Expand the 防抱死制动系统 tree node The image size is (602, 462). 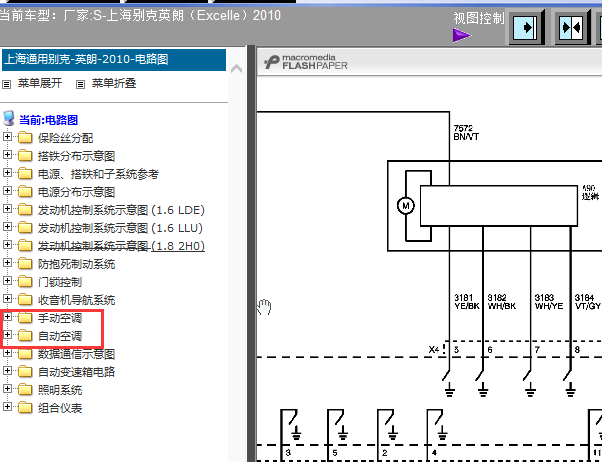pos(7,263)
